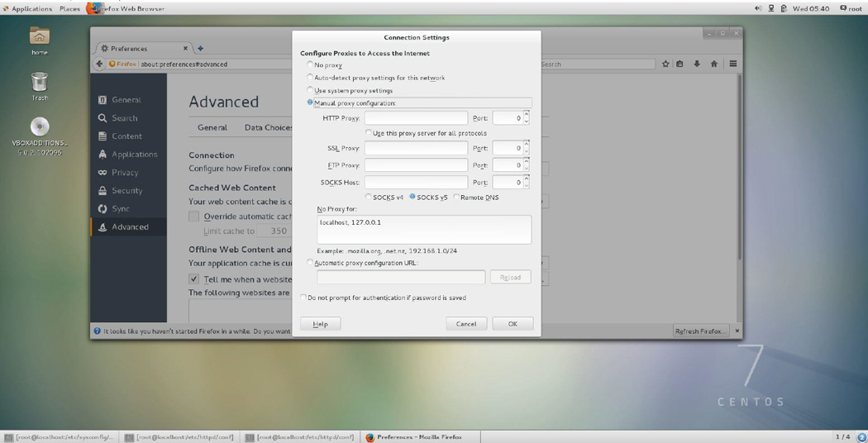Open the downloads arrow icon
Screen dimensions: 868x443
(697, 64)
